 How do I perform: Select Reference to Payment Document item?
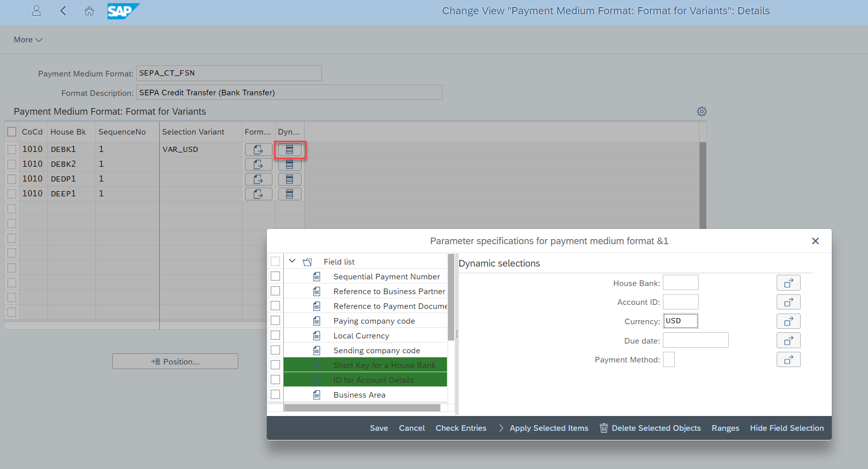[x=390, y=306]
